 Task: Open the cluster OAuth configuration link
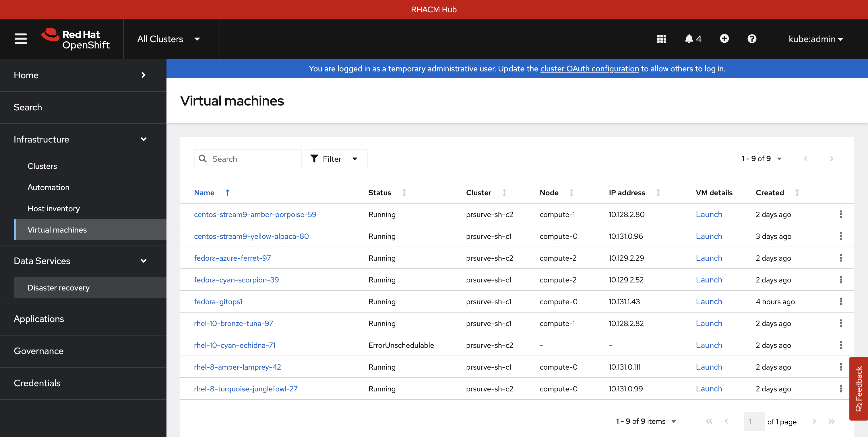589,69
